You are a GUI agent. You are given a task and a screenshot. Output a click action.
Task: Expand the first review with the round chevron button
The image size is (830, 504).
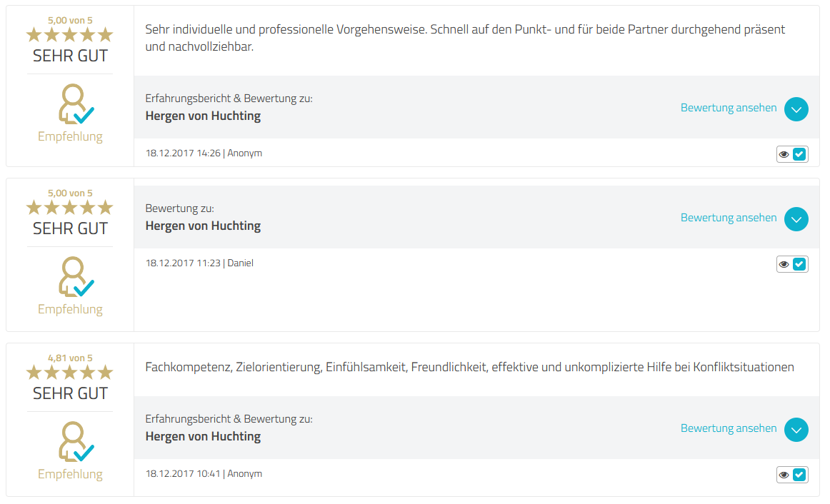tap(796, 109)
